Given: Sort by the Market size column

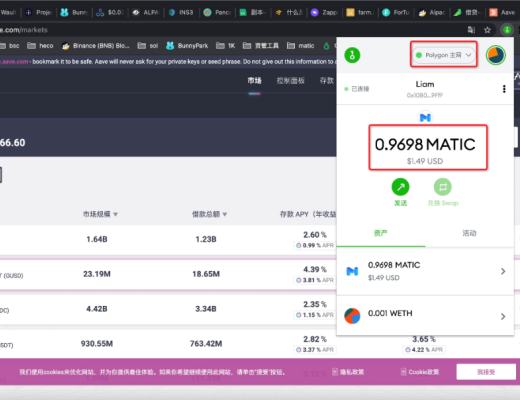Looking at the screenshot, I should 100,214.
